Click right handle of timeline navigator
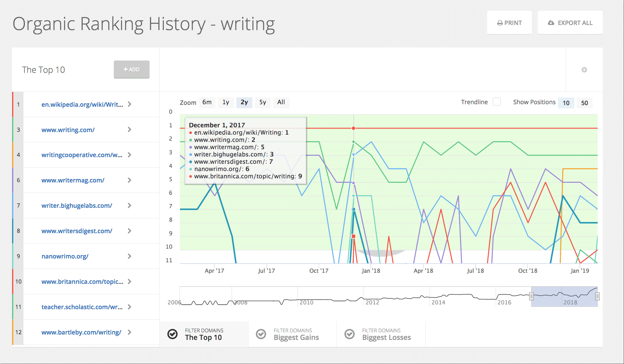This screenshot has width=624, height=364. pos(597,297)
